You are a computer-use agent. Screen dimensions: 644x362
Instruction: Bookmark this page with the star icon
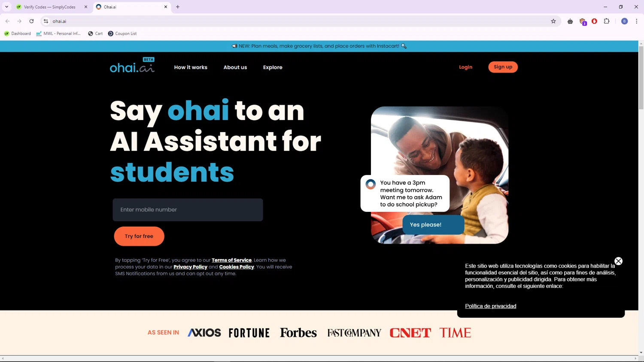pos(553,21)
